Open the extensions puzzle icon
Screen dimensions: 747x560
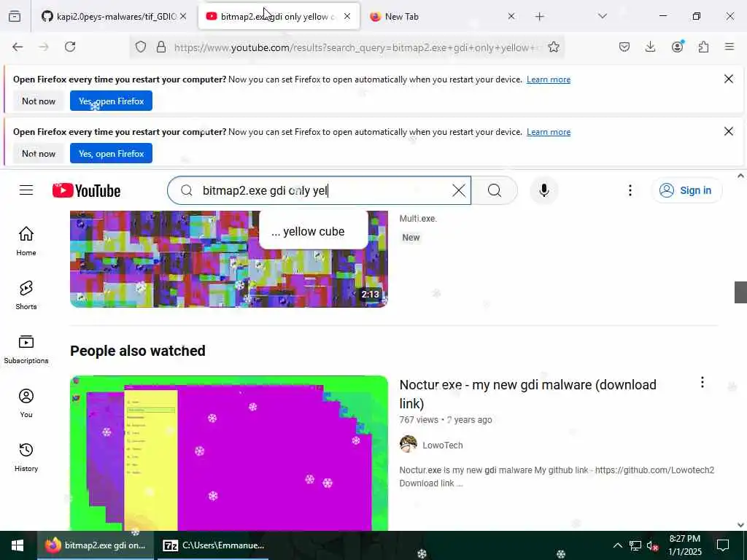(x=703, y=47)
